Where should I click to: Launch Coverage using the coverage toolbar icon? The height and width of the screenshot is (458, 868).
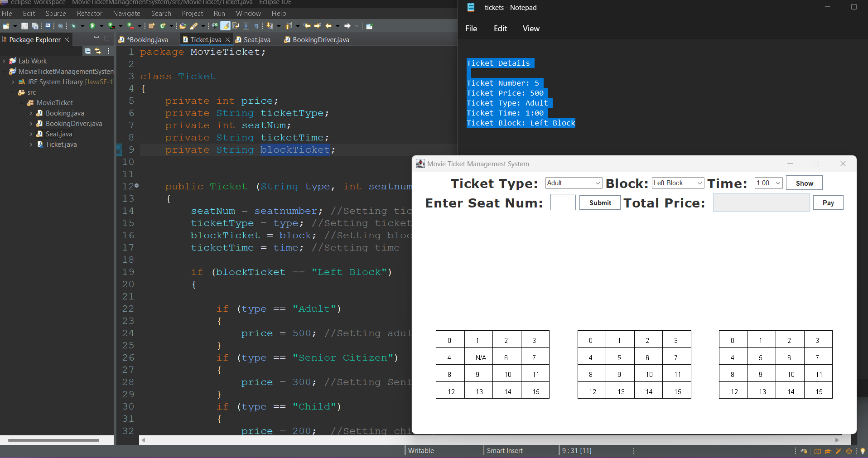tap(111, 26)
